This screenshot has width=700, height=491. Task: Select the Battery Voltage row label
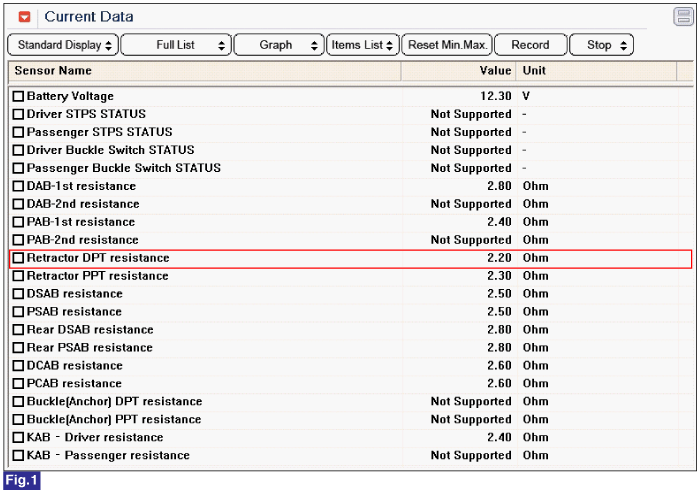click(x=70, y=96)
